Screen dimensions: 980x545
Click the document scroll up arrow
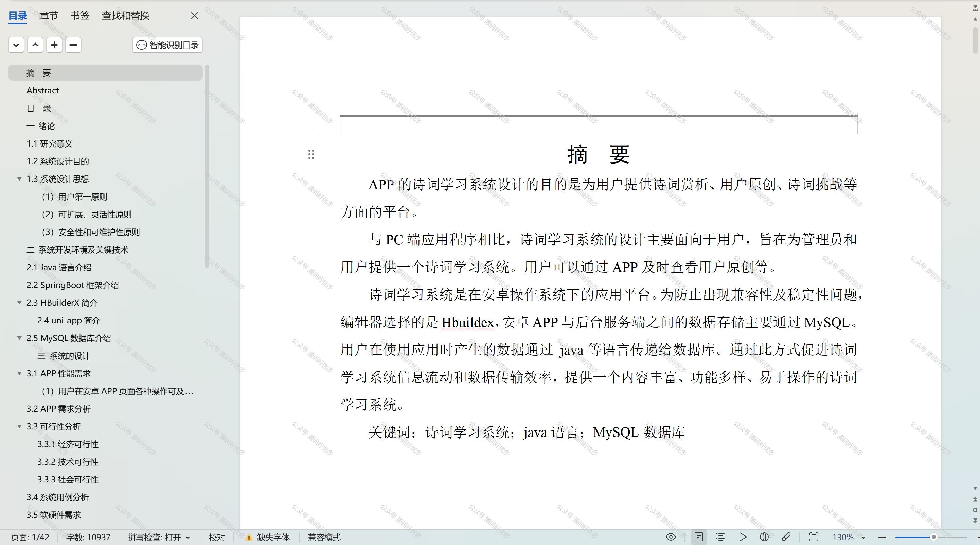pyautogui.click(x=975, y=19)
